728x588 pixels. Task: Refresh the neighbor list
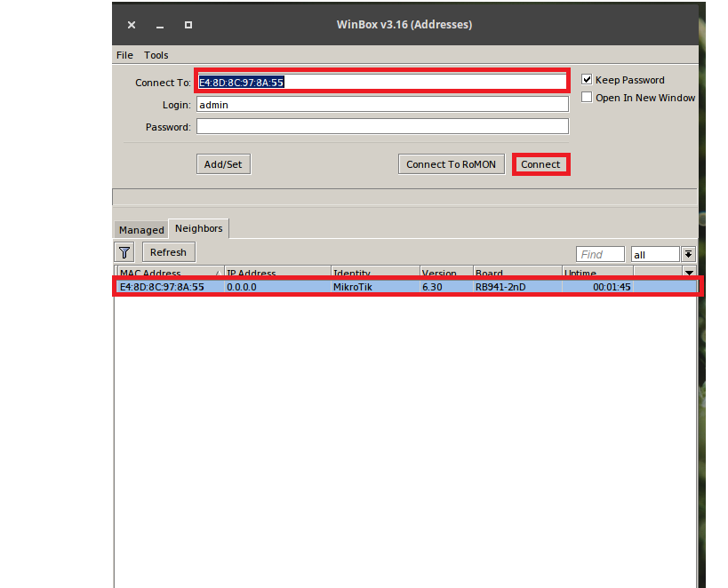pyautogui.click(x=168, y=251)
